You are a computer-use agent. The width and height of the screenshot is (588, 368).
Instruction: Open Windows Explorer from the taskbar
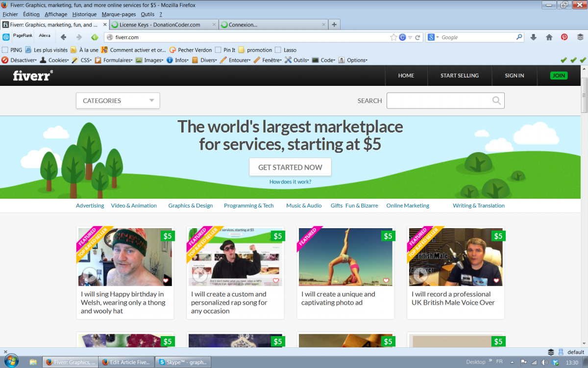pyautogui.click(x=33, y=362)
